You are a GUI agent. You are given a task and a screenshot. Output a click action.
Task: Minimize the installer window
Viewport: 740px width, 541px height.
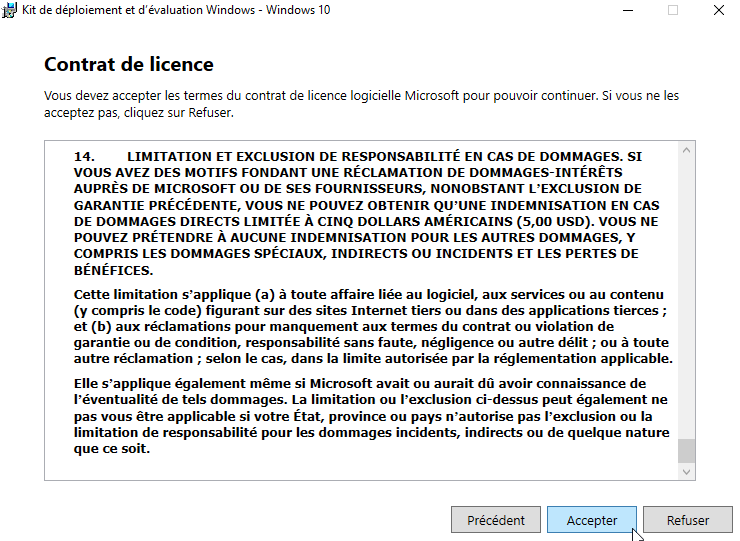pyautogui.click(x=628, y=10)
